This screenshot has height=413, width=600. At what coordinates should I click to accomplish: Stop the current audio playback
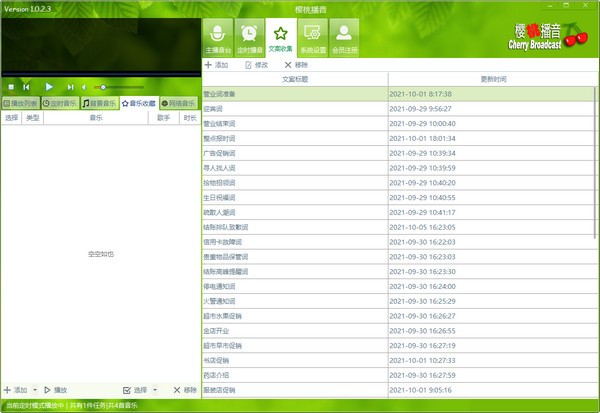pyautogui.click(x=11, y=87)
